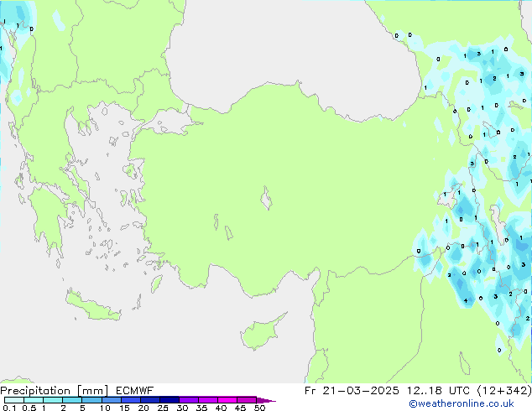This screenshot has width=532, height=411.
Task: Click the 25–30 mm navy legend swatch
Action: coord(169,400)
